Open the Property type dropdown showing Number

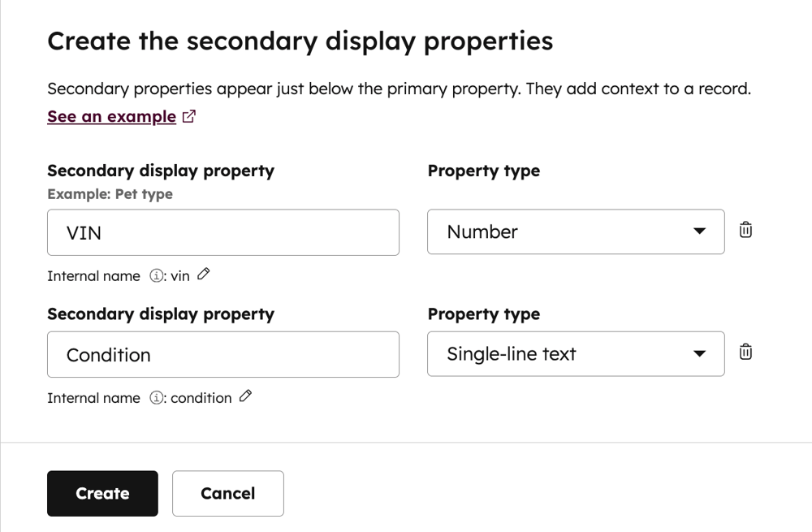576,231
